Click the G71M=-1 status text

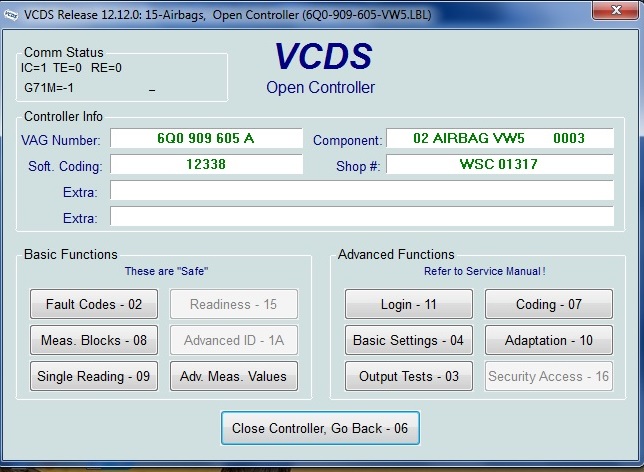coord(49,88)
